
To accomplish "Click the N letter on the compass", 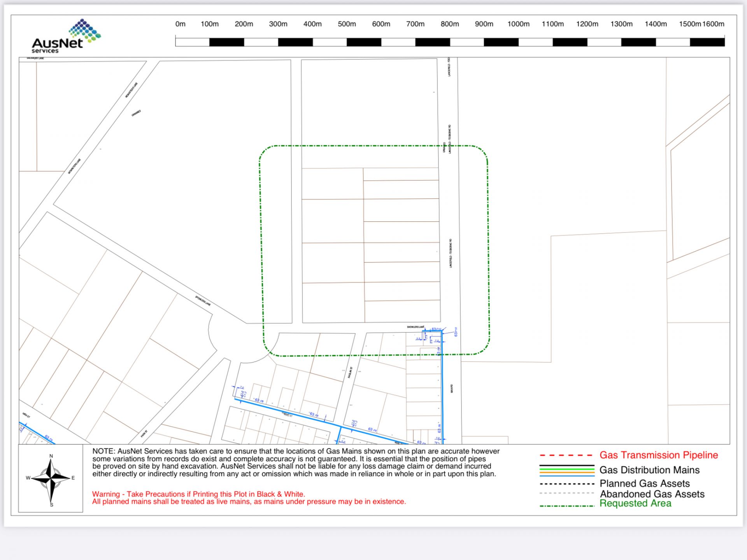I will (x=51, y=456).
